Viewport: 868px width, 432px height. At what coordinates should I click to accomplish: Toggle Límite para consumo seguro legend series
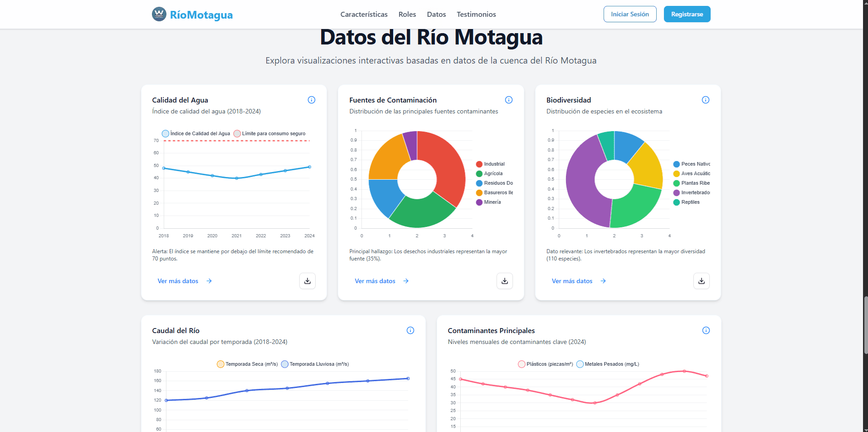point(269,133)
